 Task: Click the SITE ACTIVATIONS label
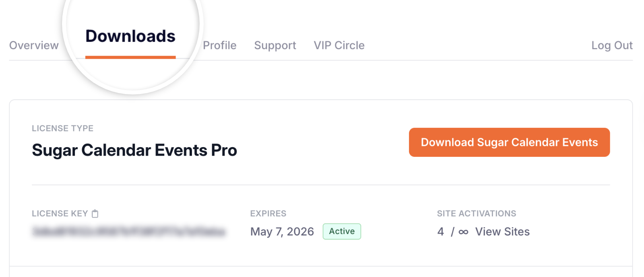477,213
